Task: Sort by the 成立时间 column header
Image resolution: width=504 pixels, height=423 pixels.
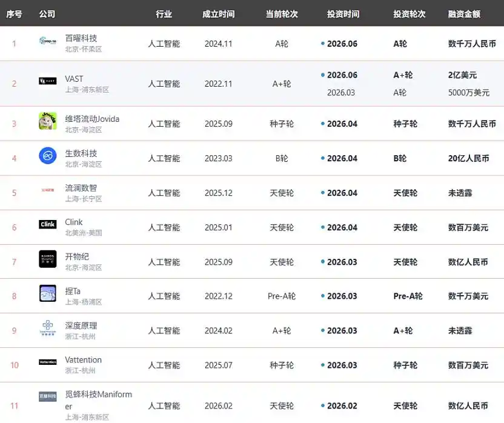Action: [x=219, y=14]
